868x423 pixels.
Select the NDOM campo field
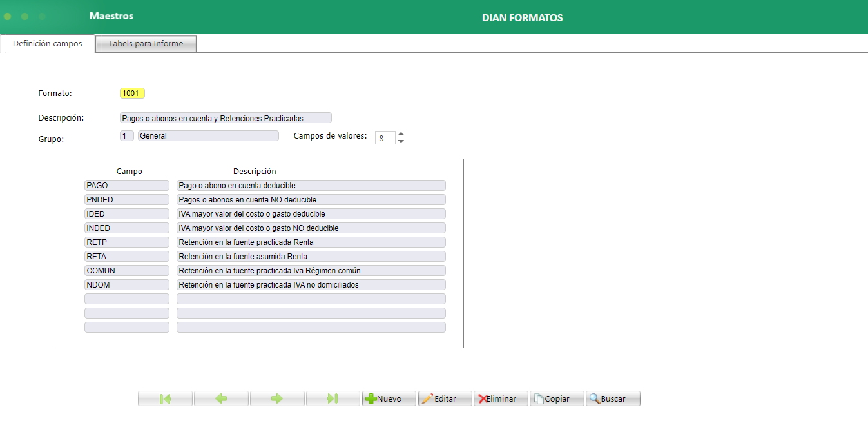[127, 285]
